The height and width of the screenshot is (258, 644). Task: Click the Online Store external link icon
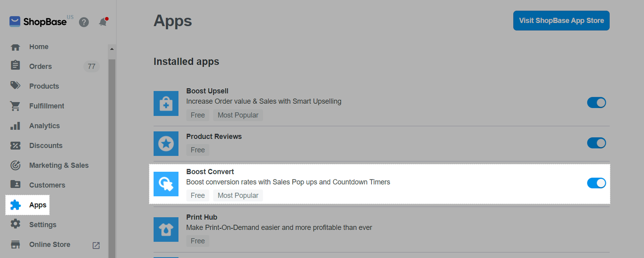pos(96,245)
